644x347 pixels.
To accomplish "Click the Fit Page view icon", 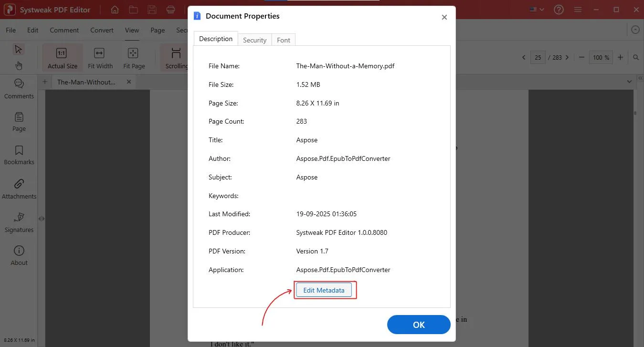I will click(134, 57).
